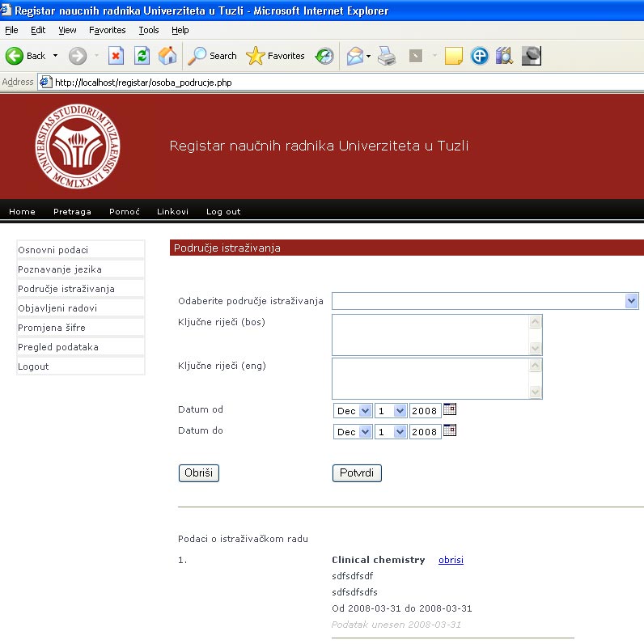644x644 pixels.
Task: Open the History clock icon
Action: (x=324, y=56)
